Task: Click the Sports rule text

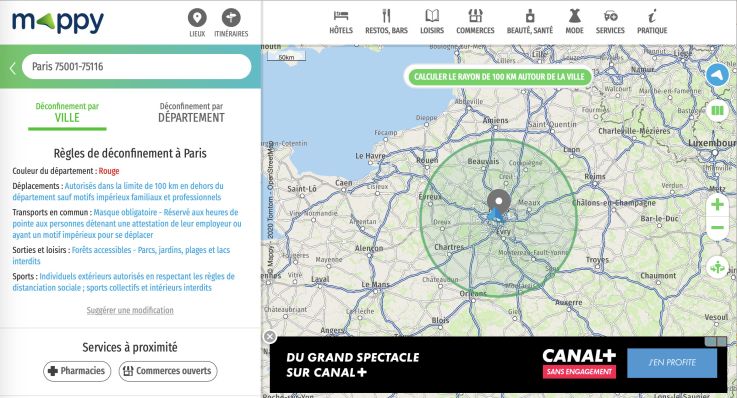Action: [124, 282]
